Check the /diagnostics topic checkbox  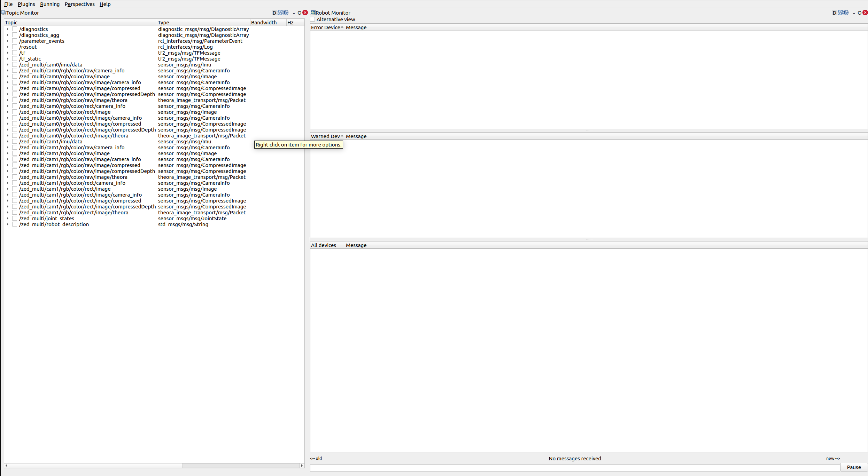(x=15, y=29)
